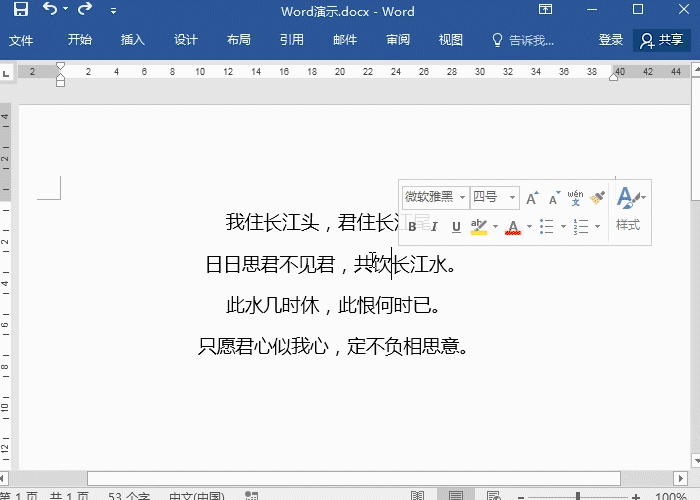
Task: Apply bullet list formatting
Action: pos(546,227)
